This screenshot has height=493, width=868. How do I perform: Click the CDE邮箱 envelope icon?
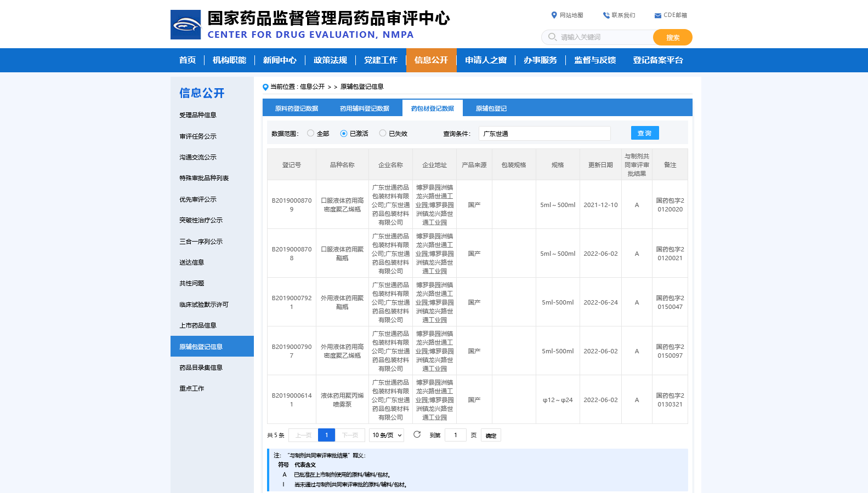[658, 15]
